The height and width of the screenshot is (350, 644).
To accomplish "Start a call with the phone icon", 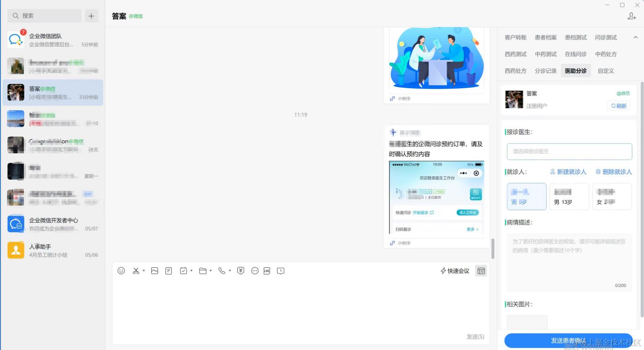I will point(222,271).
